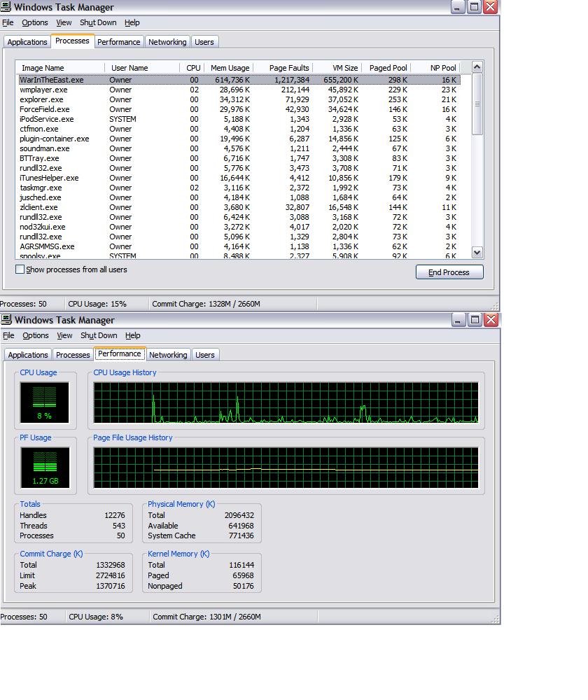The width and height of the screenshot is (588, 700).
Task: Click the Task Manager icon in lower window title
Action: pos(6,320)
